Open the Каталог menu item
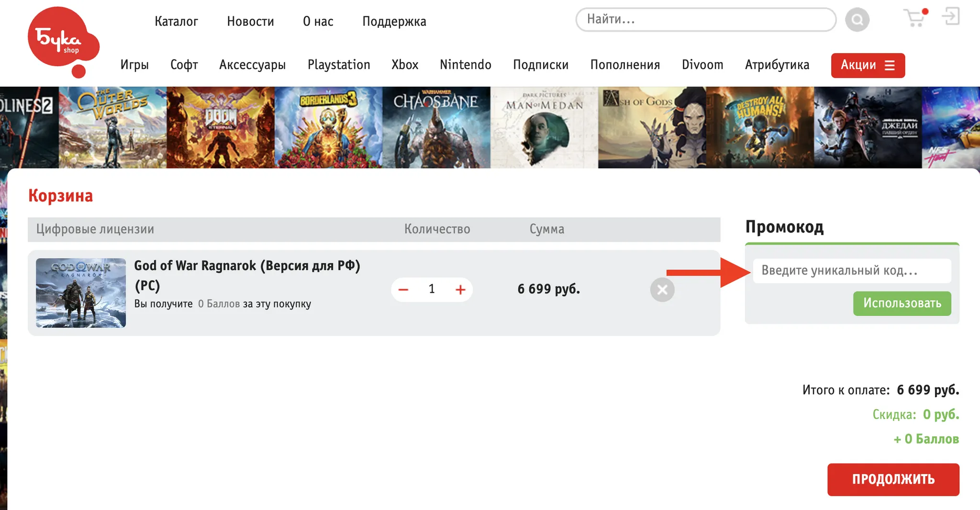 pos(176,22)
